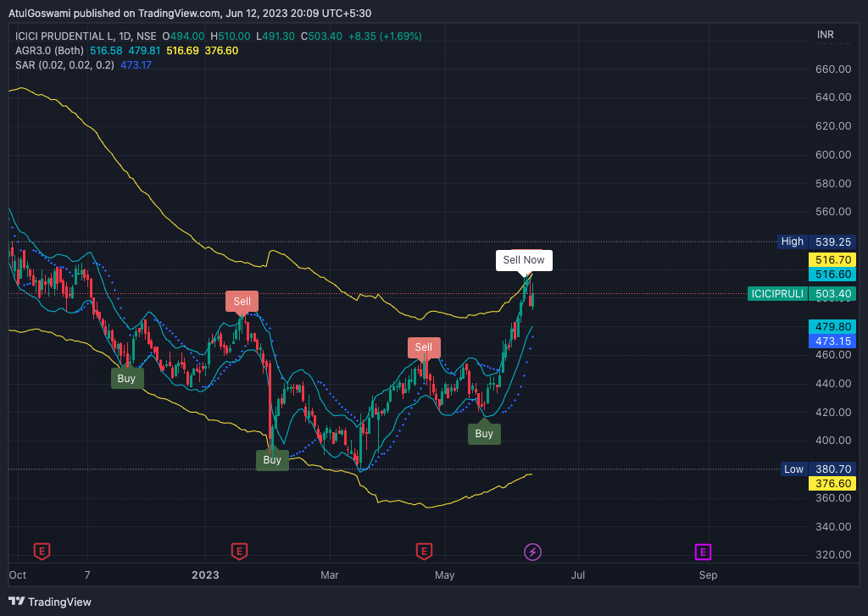Click the earnings icon before May

(x=424, y=552)
